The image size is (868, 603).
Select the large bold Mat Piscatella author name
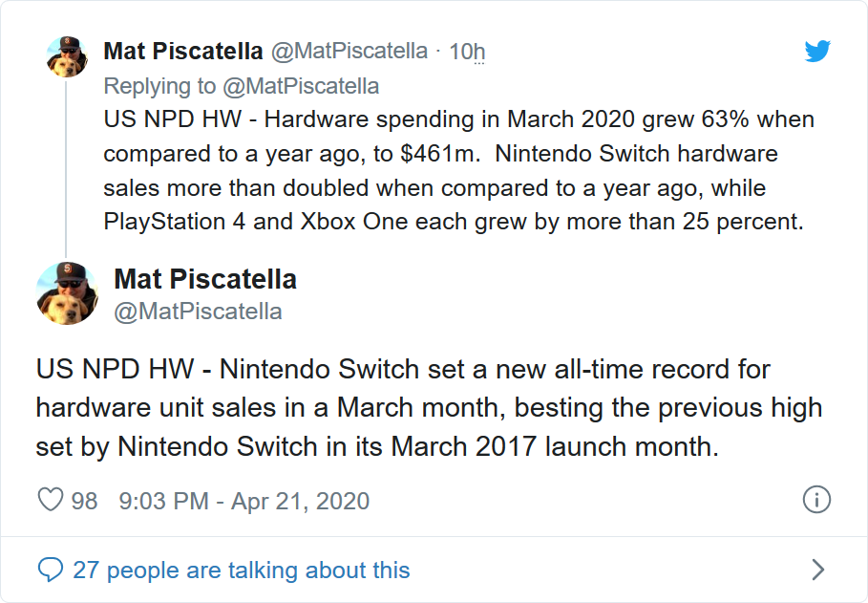point(205,279)
